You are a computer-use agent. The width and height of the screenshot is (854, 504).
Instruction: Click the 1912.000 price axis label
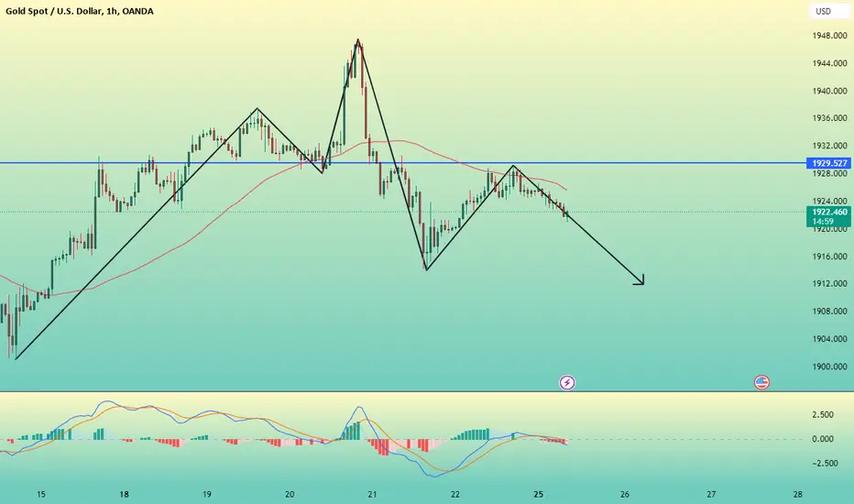point(829,283)
